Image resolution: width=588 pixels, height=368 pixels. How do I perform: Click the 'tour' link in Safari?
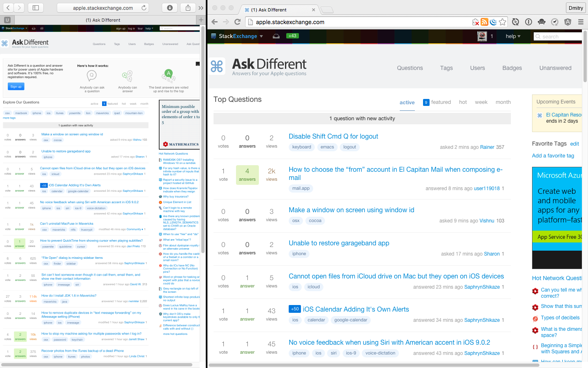pos(140,29)
